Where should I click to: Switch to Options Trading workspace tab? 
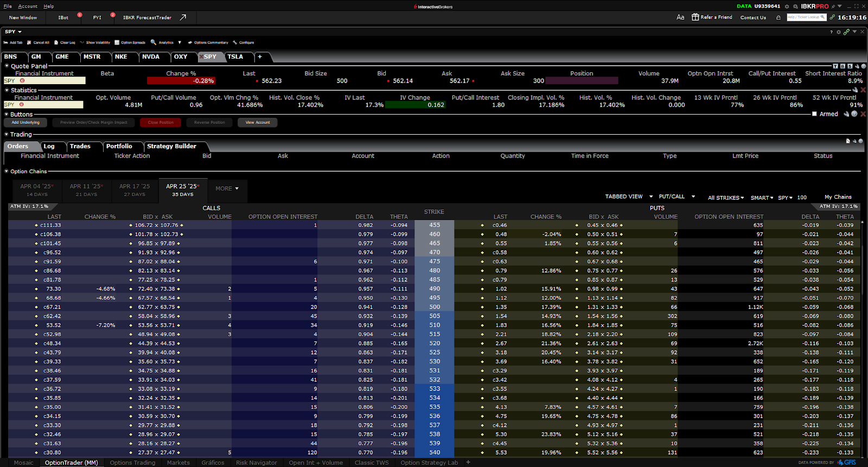click(132, 463)
